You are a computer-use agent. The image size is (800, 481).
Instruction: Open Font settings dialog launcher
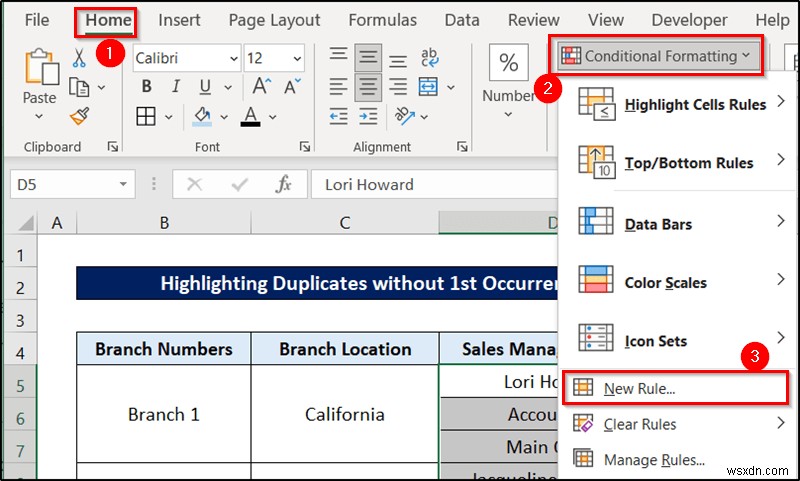tap(305, 147)
